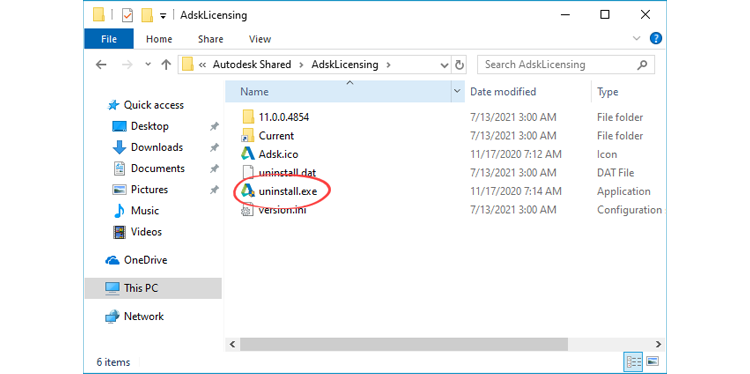
Task: Click the pin icon beside Downloads
Action: coord(214,148)
